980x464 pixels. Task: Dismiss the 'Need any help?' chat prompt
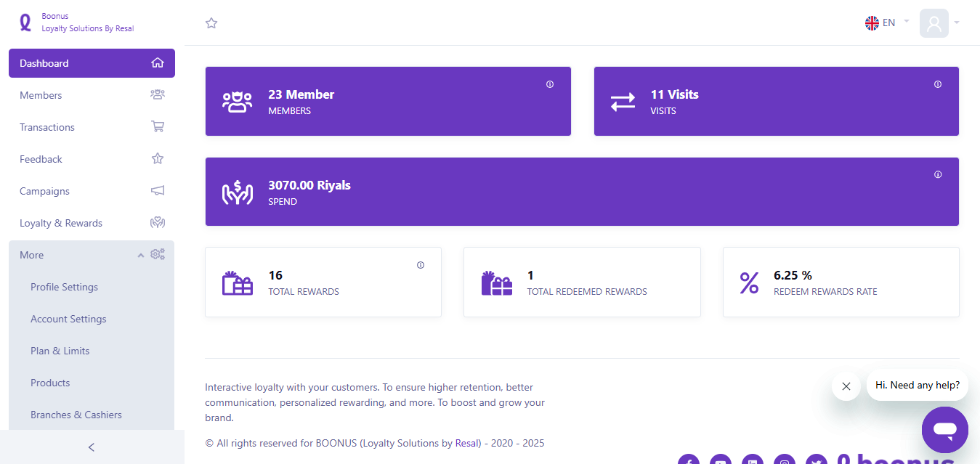(x=846, y=386)
